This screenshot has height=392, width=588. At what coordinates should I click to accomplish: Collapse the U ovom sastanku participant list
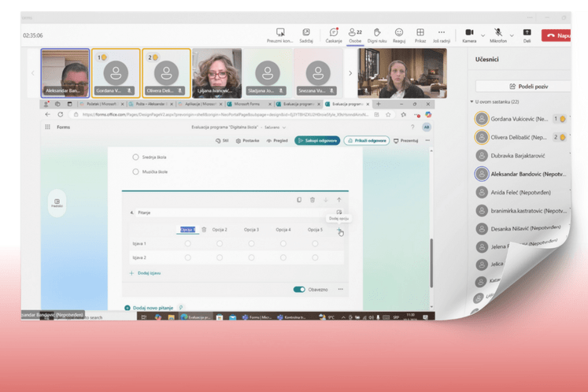(472, 102)
